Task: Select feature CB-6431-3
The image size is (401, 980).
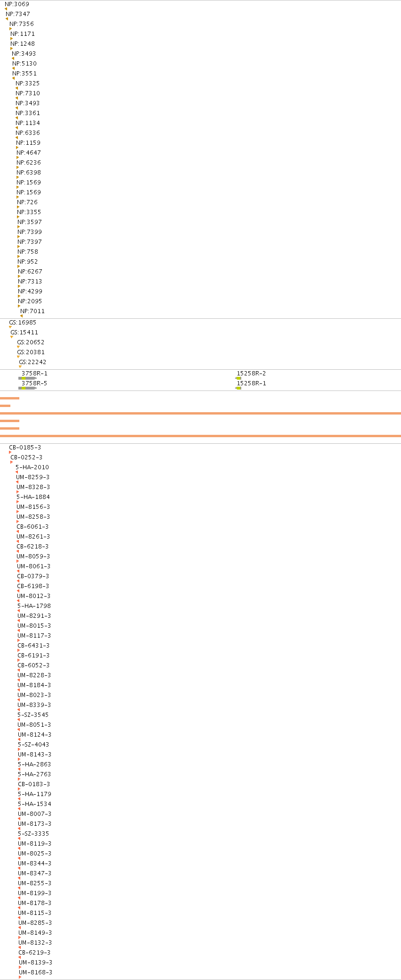Action: click(33, 646)
